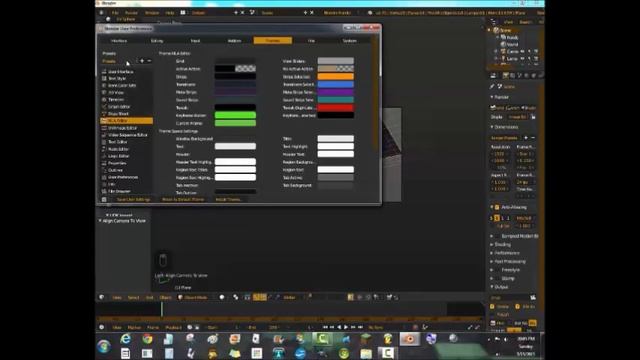Click Reset to Default Theme button
This screenshot has width=640, height=360.
[x=183, y=200]
